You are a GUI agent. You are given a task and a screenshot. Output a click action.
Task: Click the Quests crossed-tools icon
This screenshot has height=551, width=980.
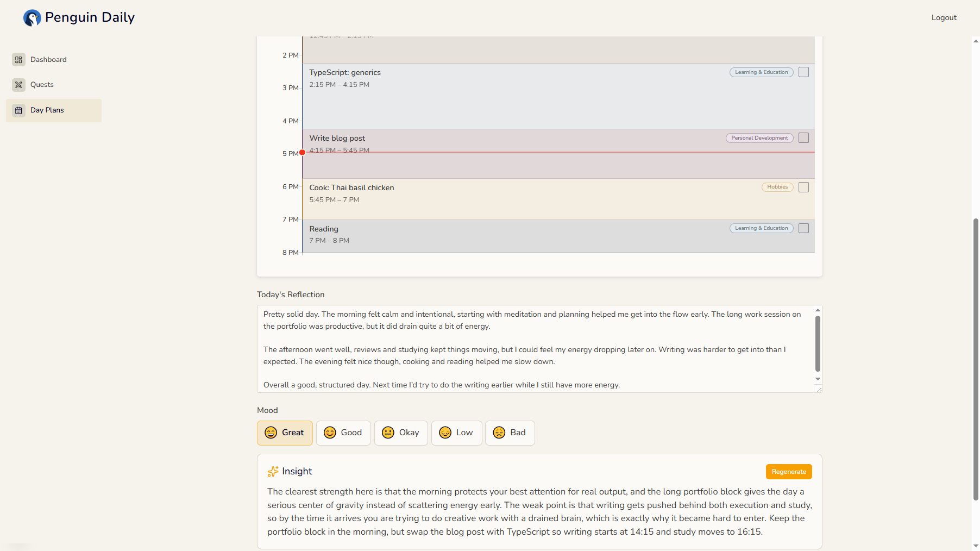coord(19,85)
